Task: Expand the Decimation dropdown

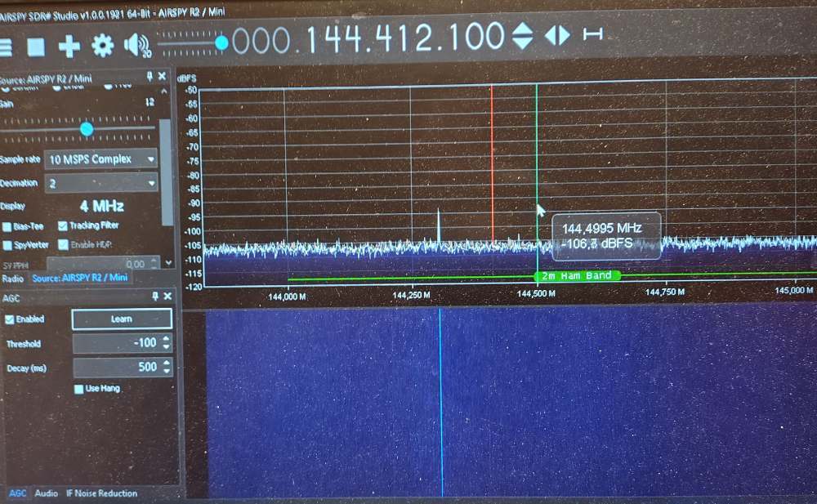Action: click(x=101, y=183)
